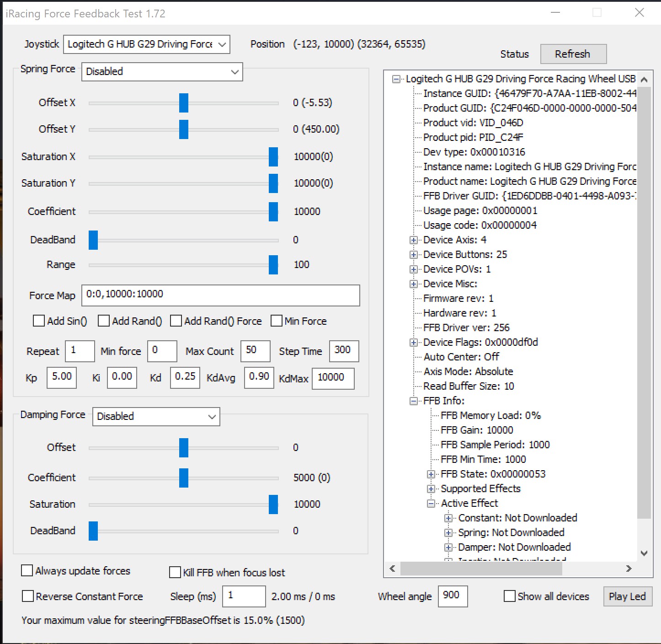Screen dimensions: 661x644
Task: Tick the Show all devices checkbox
Action: (509, 596)
